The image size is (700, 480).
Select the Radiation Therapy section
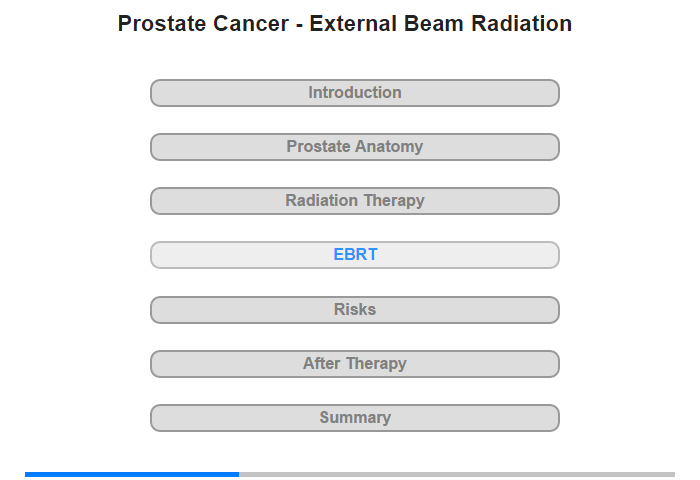coord(355,201)
